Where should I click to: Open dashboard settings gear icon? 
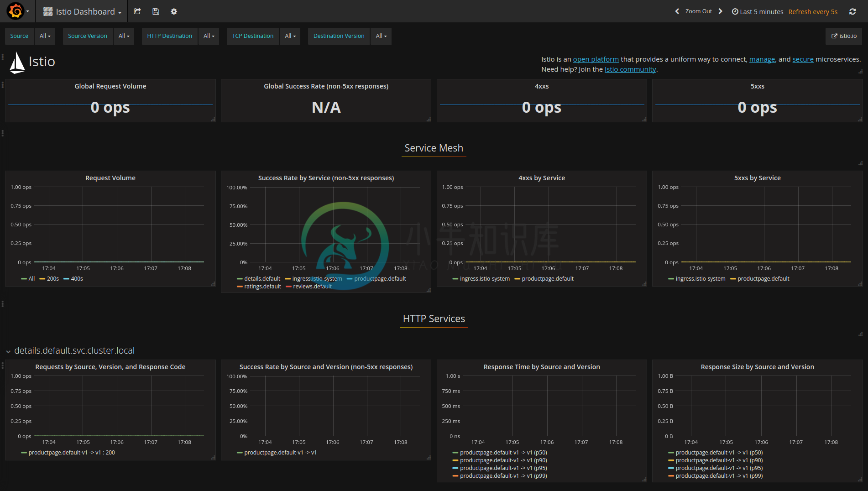(174, 11)
